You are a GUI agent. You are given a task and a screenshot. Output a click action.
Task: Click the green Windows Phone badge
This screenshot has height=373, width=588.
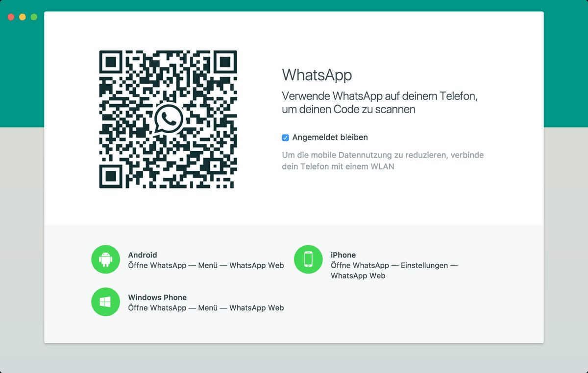point(105,302)
